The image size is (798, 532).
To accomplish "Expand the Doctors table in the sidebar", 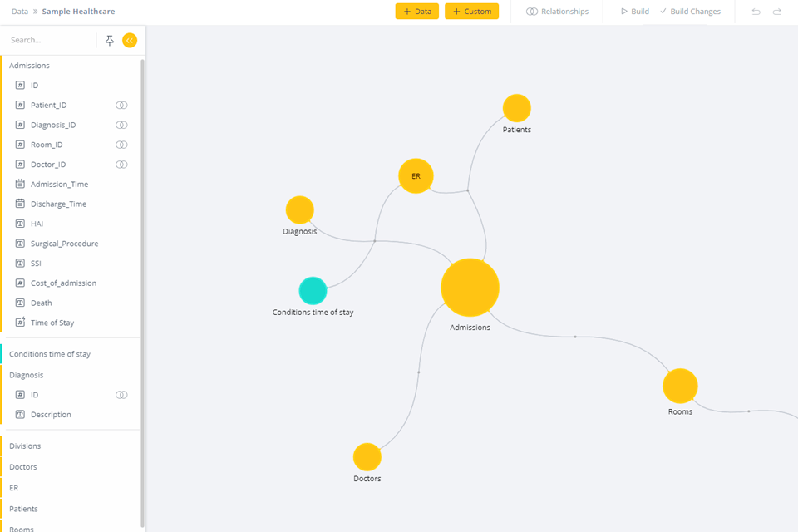I will click(23, 466).
